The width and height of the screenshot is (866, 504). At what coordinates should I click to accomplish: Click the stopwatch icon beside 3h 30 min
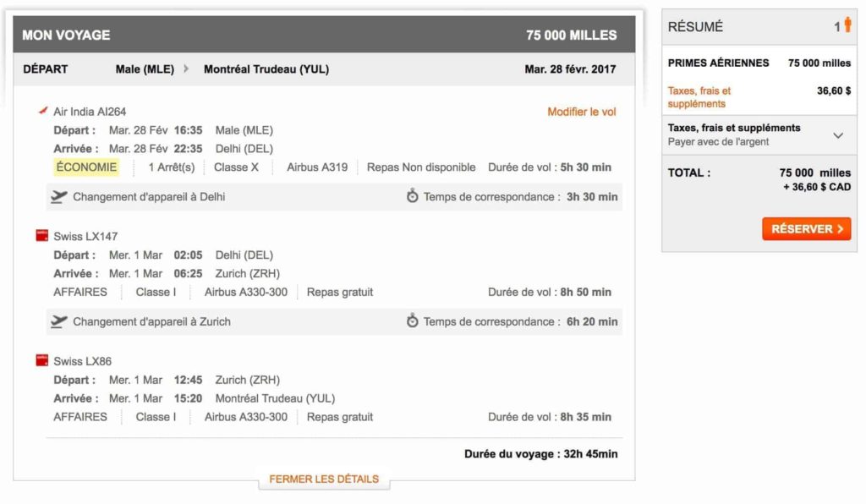(413, 197)
